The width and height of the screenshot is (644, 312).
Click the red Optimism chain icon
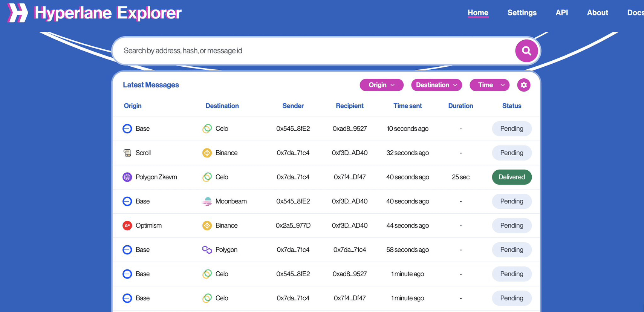tap(127, 226)
